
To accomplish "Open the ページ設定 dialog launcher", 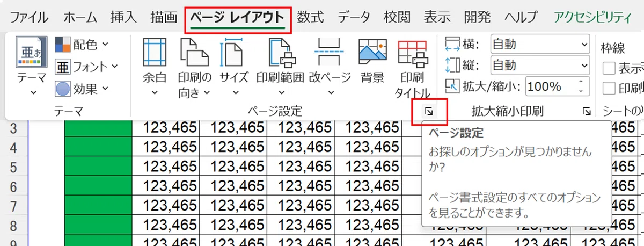I will [x=429, y=111].
